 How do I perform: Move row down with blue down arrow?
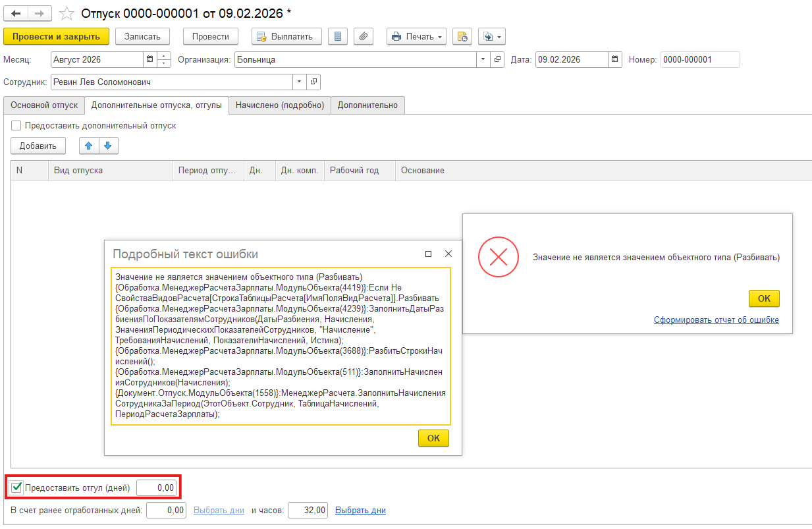pyautogui.click(x=108, y=146)
